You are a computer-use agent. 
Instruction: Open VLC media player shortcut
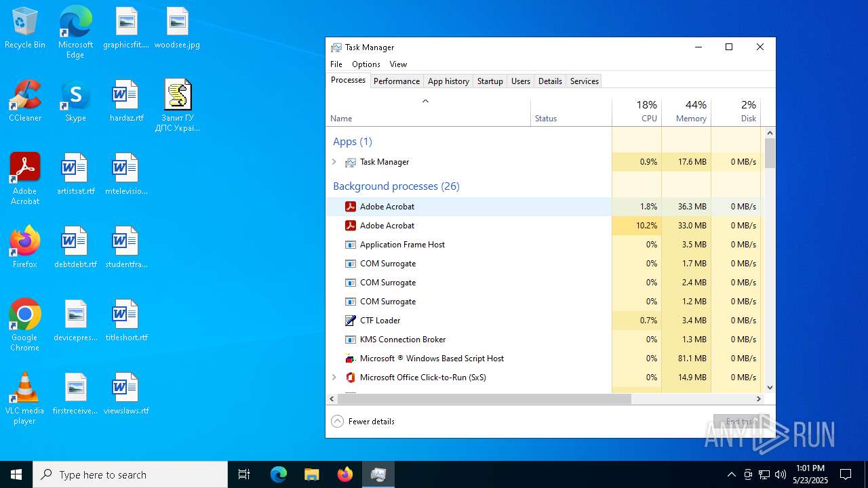click(x=25, y=399)
